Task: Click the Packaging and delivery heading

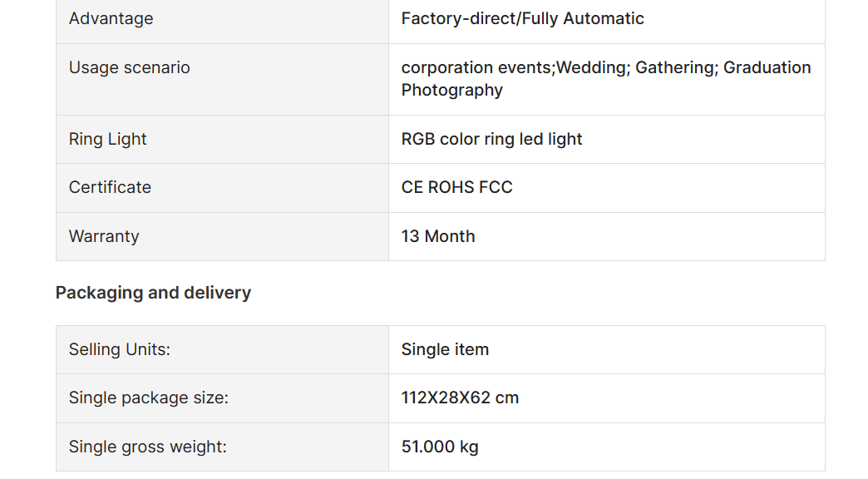Action: tap(153, 293)
